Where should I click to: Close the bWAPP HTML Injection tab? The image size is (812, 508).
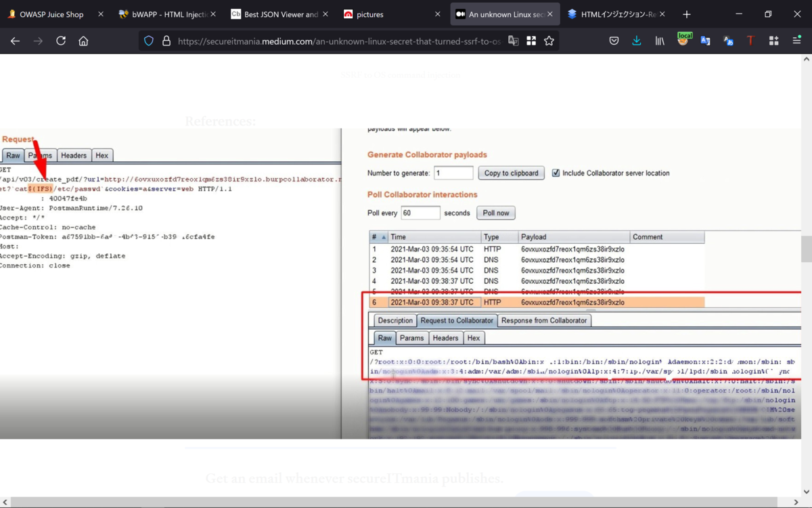212,14
